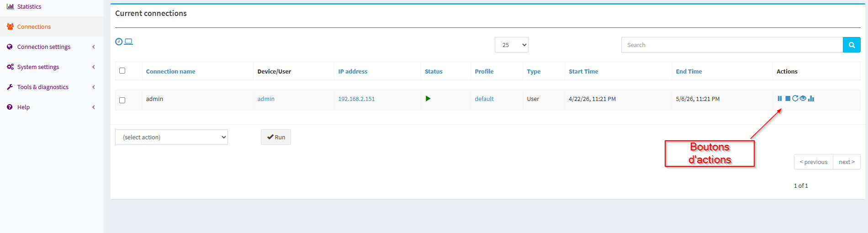Click the Current connections heading
The height and width of the screenshot is (233, 868).
151,13
